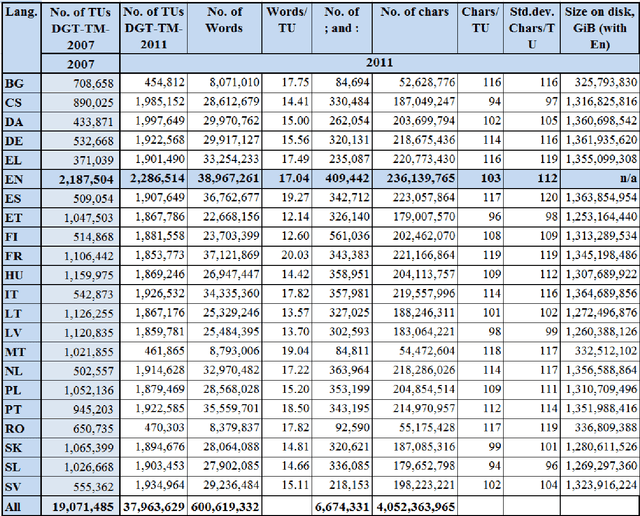
Task: Click the total chars cell 4,052,363,965
Action: click(x=414, y=506)
